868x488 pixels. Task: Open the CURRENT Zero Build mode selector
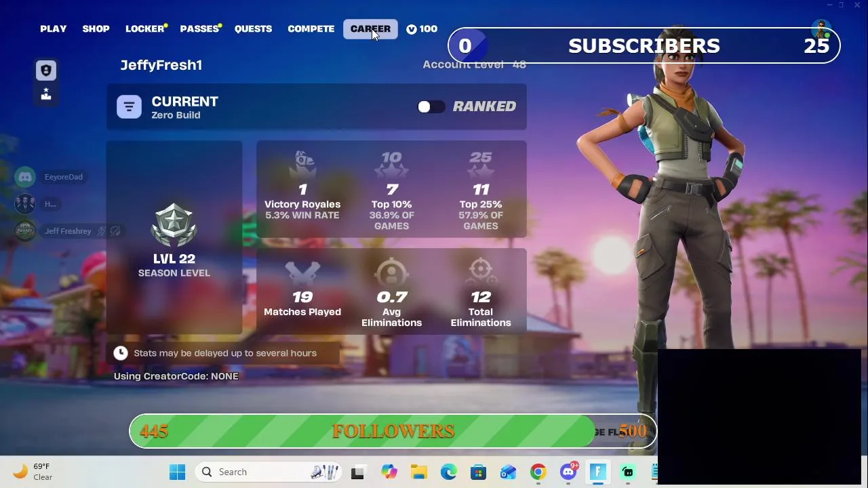coord(317,107)
